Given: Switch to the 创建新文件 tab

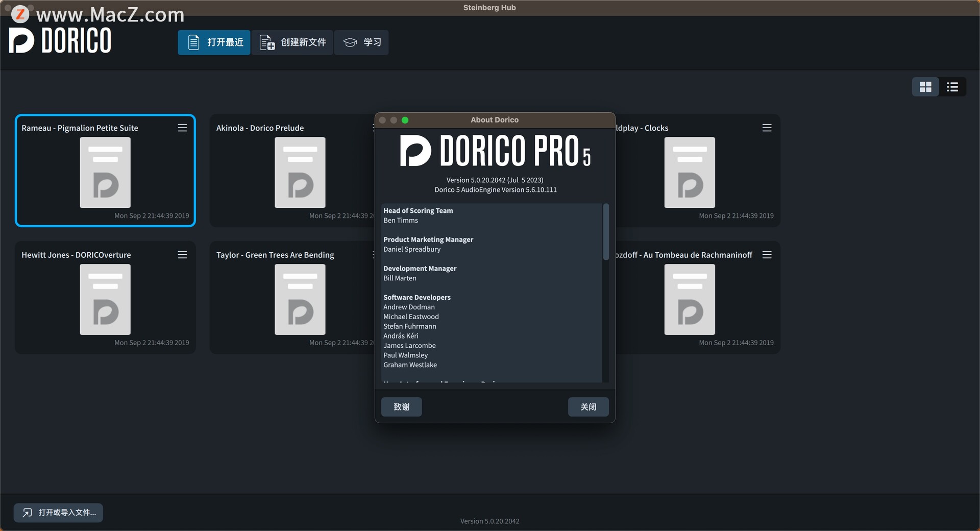Looking at the screenshot, I should click(x=292, y=42).
